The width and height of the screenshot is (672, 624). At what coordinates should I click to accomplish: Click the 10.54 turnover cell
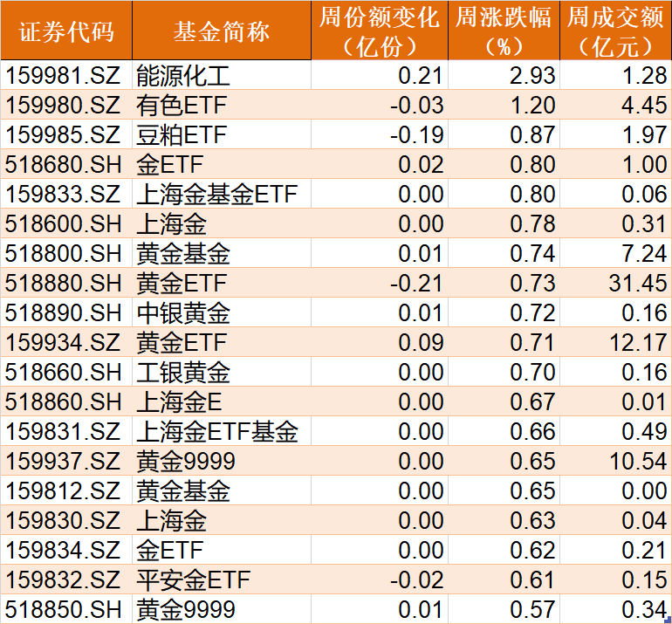[x=615, y=461]
